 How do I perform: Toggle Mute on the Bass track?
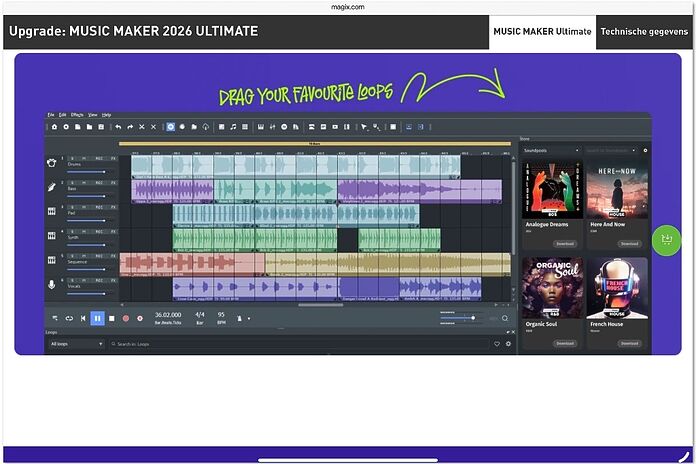[x=83, y=182]
